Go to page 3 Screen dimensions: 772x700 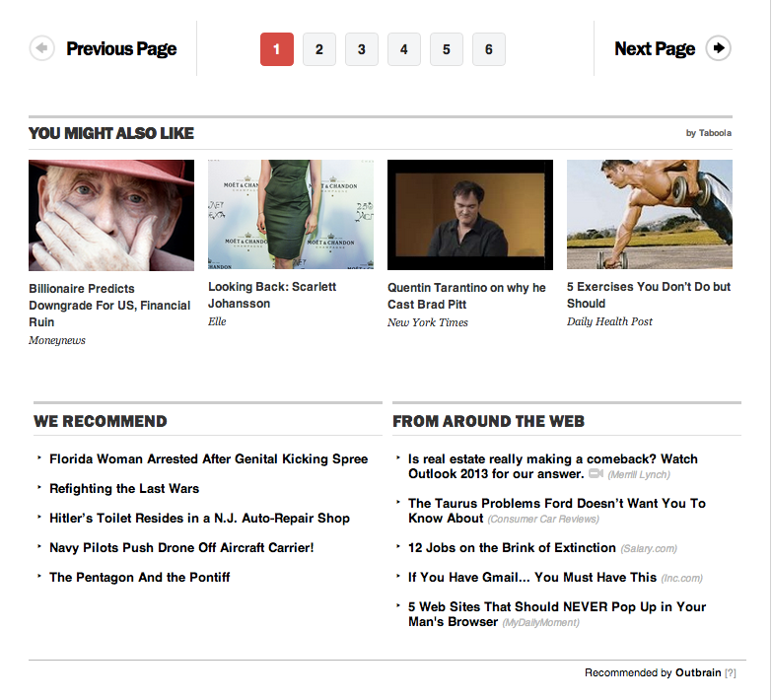pos(362,49)
